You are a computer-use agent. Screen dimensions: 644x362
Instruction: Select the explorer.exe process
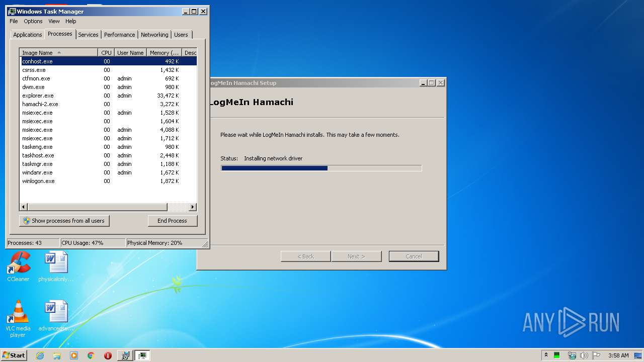(108, 96)
